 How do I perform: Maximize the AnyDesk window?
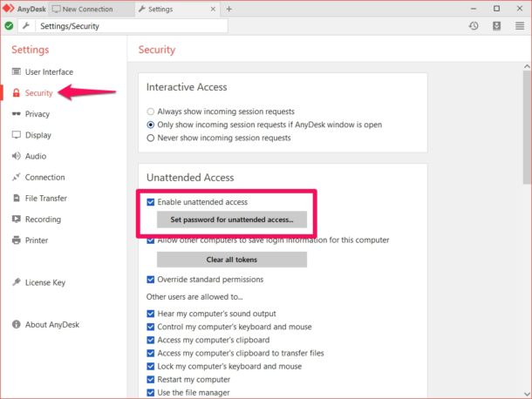(497, 9)
